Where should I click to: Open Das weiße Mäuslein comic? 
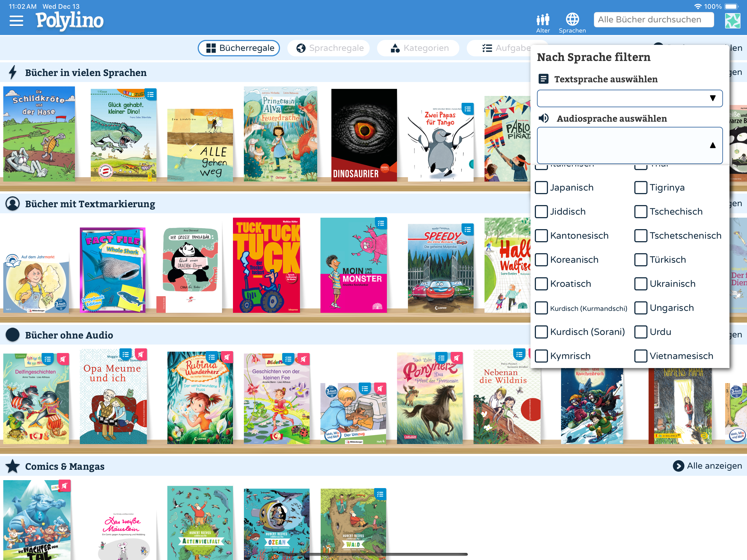[124, 535]
